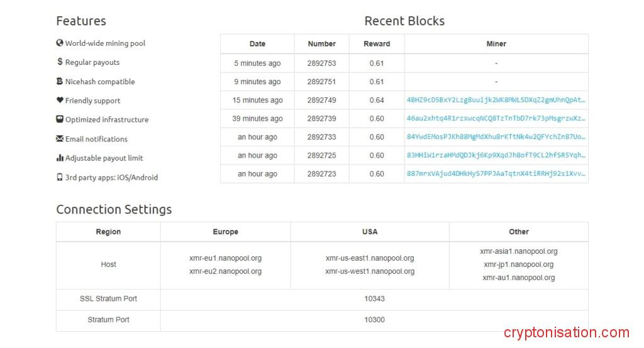This screenshot has width=644, height=348.
Task: Click block number 2892753
Action: click(x=321, y=63)
